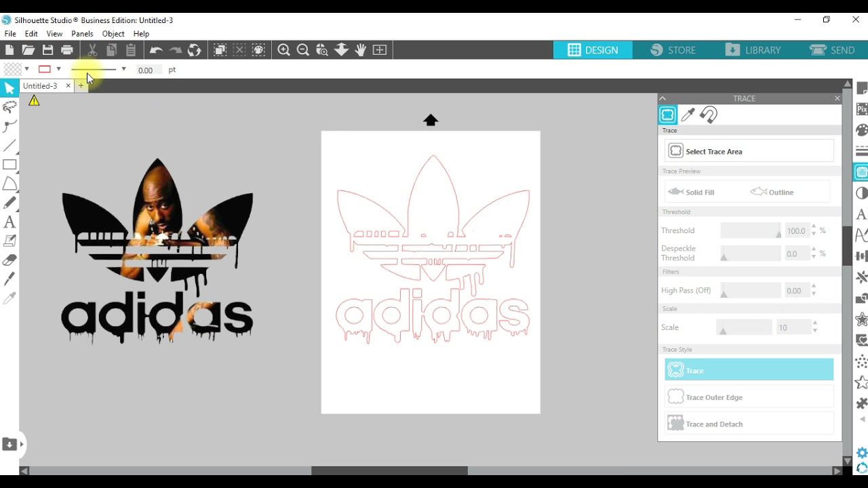Select the Draw a Line tool
This screenshot has height=488, width=868.
click(9, 146)
